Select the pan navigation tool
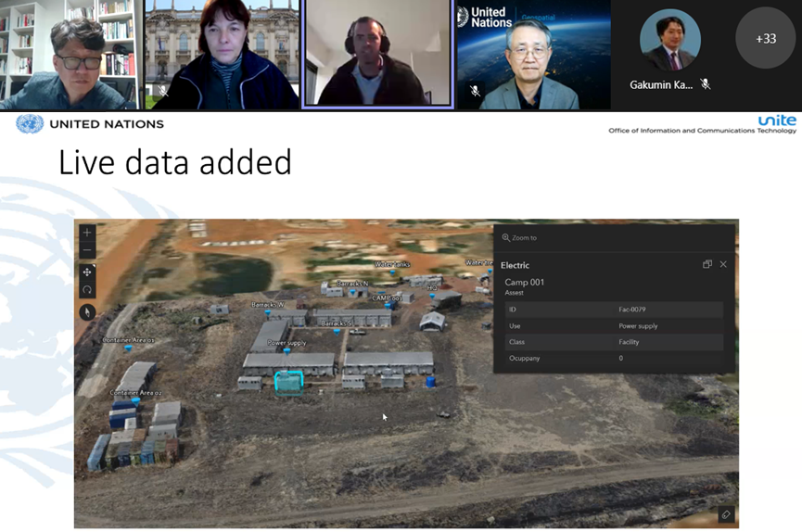The image size is (802, 532). pyautogui.click(x=87, y=272)
